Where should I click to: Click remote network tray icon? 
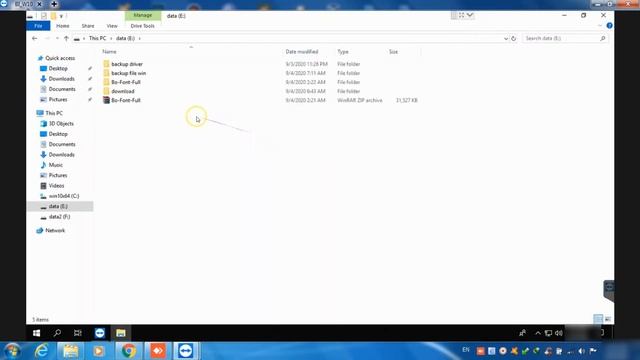pyautogui.click(x=549, y=333)
